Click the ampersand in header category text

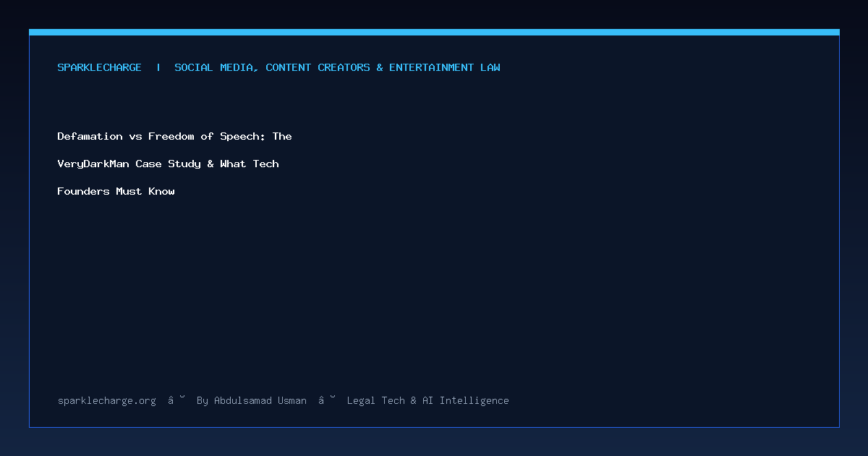[x=380, y=67]
